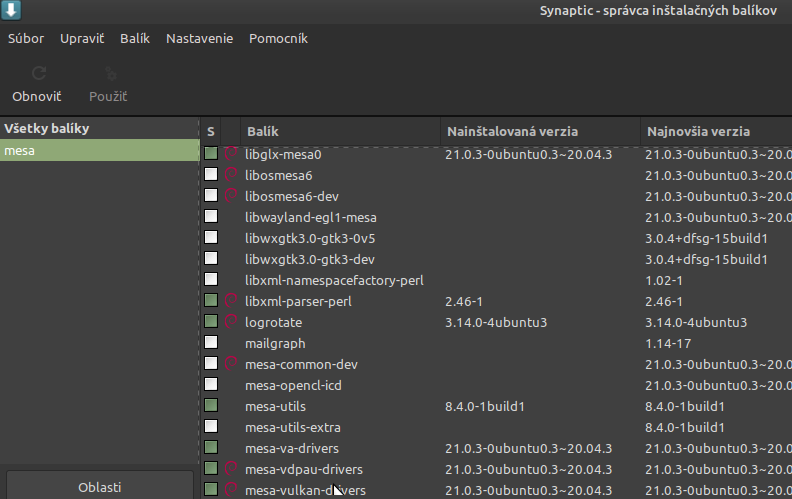Click the Použiť apply toolbar icon
Viewport: 792px width, 499px height.
pos(108,74)
